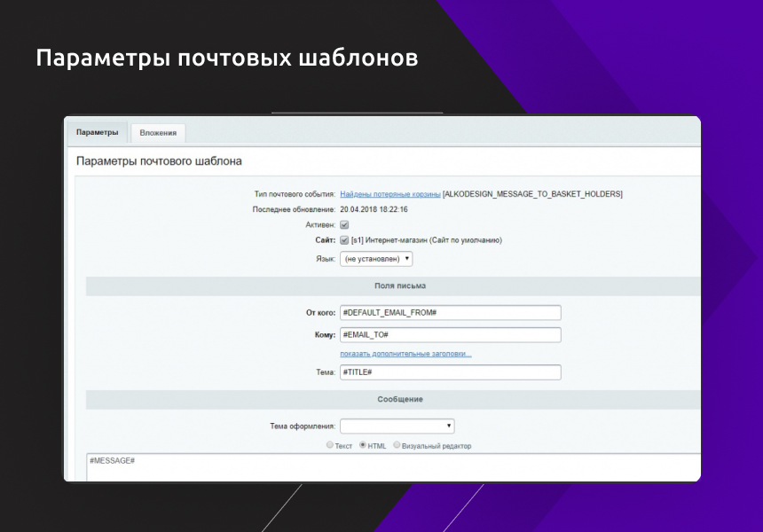Select the Параметры tab
Screen dimensions: 763x532
[97, 132]
